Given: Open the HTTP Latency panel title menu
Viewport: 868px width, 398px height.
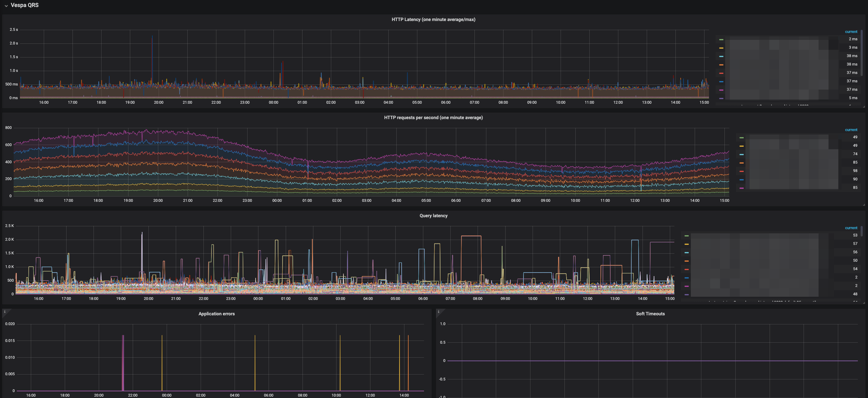Looking at the screenshot, I should click(433, 20).
